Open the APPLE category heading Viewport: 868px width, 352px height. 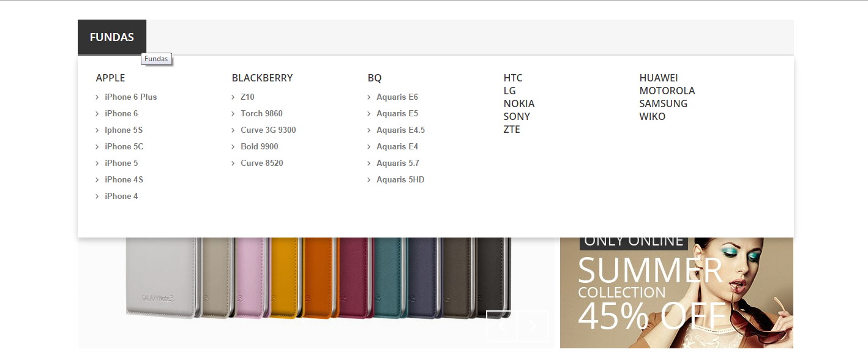tap(111, 78)
